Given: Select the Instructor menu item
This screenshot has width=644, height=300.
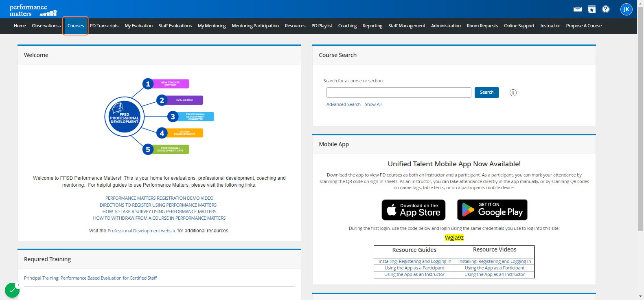Looking at the screenshot, I should [x=550, y=26].
